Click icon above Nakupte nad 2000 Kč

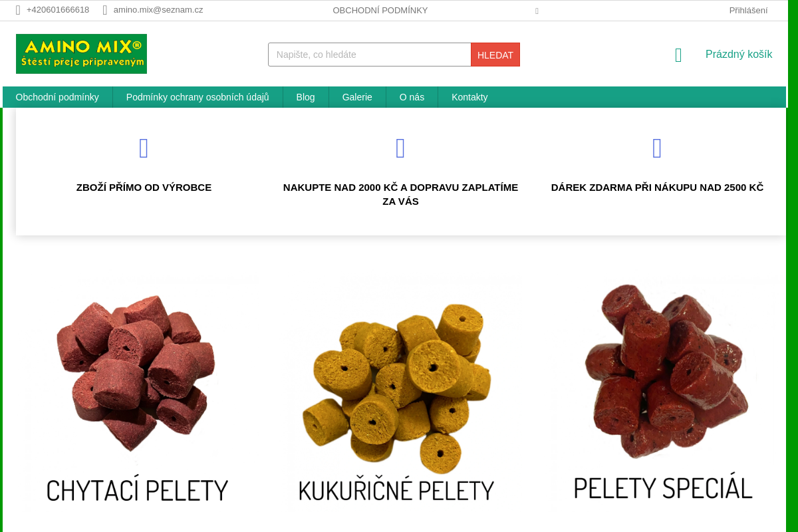click(x=400, y=148)
